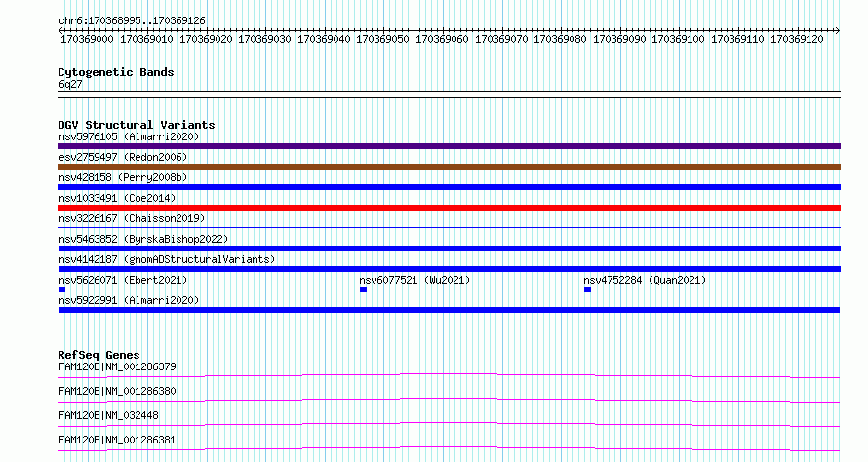Image resolution: width=868 pixels, height=462 pixels.
Task: Click small blue marker under nsv4752284
Action: [587, 289]
